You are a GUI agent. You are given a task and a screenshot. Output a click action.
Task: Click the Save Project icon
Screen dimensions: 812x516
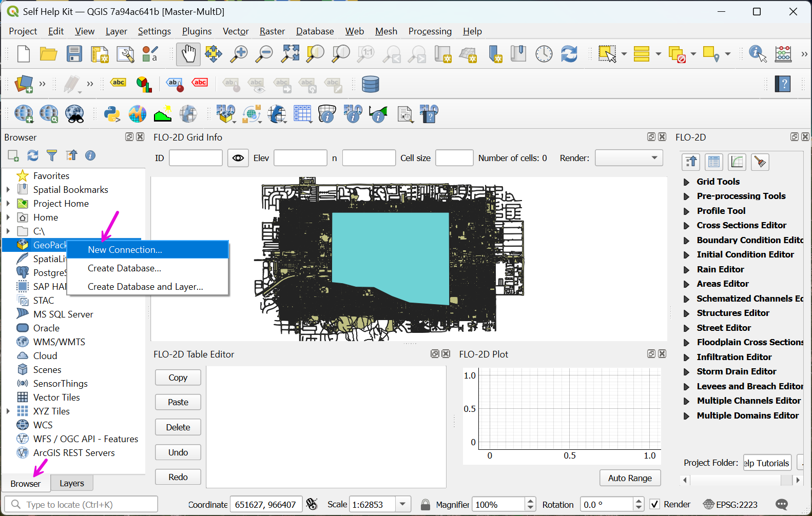74,54
